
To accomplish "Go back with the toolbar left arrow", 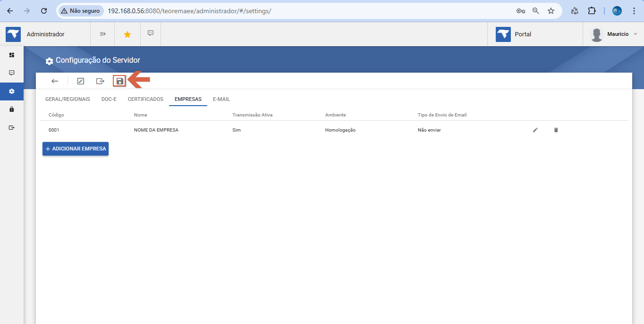I will (55, 81).
